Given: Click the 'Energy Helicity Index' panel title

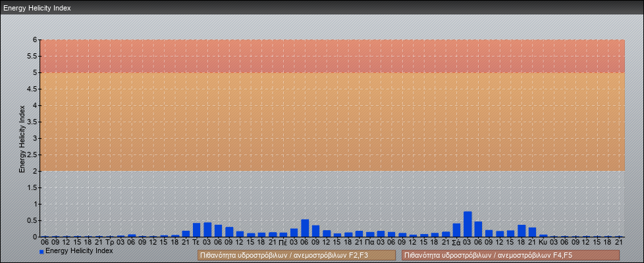Looking at the screenshot, I should click(37, 8).
